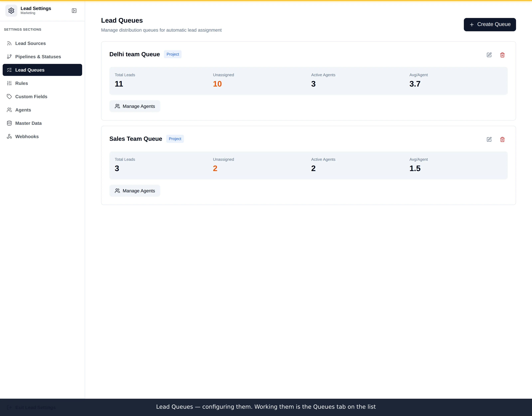Open the Agents section
The image size is (532, 416).
click(42, 110)
